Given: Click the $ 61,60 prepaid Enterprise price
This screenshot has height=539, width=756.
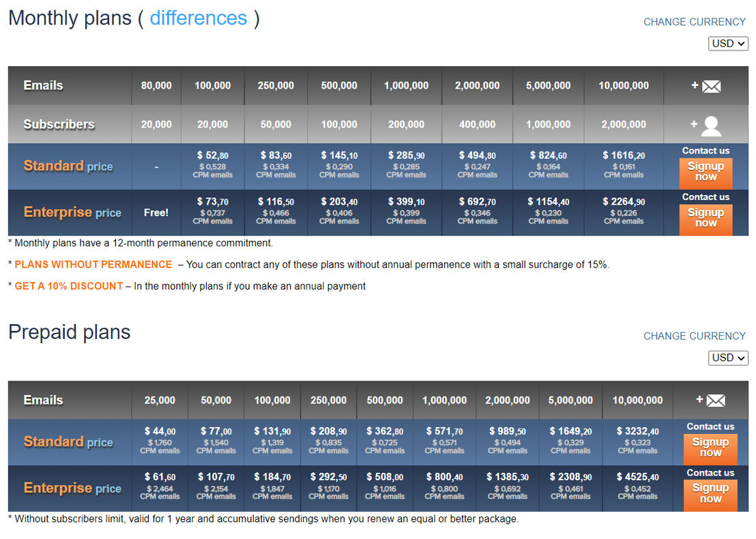Looking at the screenshot, I should (160, 477).
